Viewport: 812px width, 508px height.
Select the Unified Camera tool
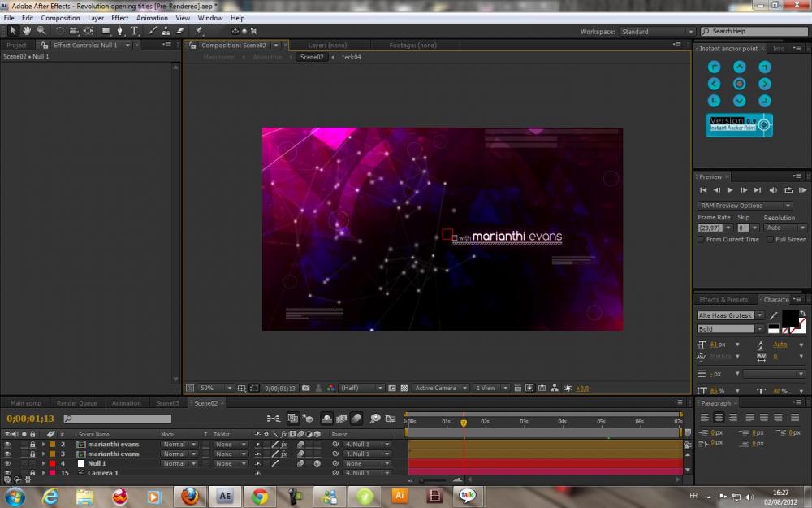pos(74,31)
